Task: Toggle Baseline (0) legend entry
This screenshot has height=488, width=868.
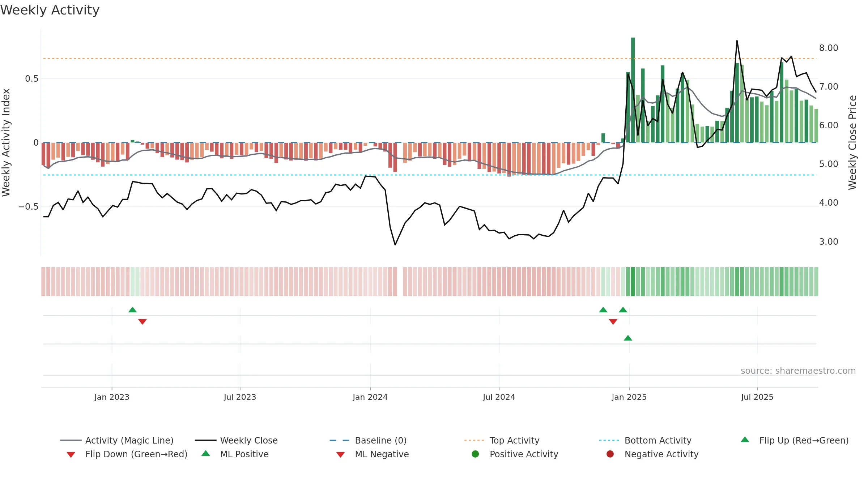Action: click(x=368, y=440)
